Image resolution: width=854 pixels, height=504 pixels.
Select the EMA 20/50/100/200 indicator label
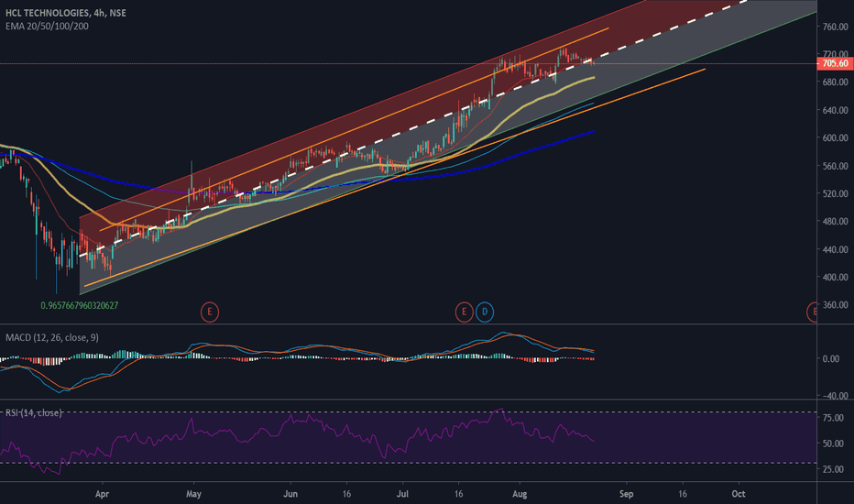click(47, 27)
